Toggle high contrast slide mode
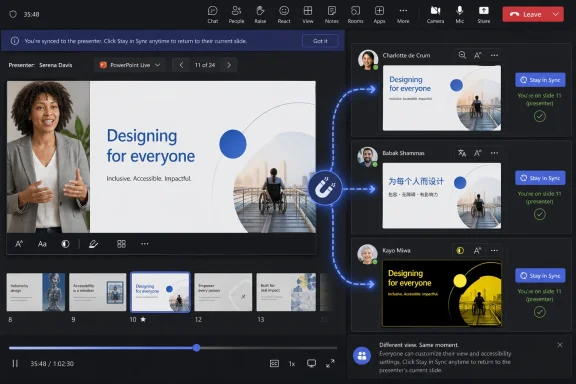The image size is (576, 384). pos(65,244)
